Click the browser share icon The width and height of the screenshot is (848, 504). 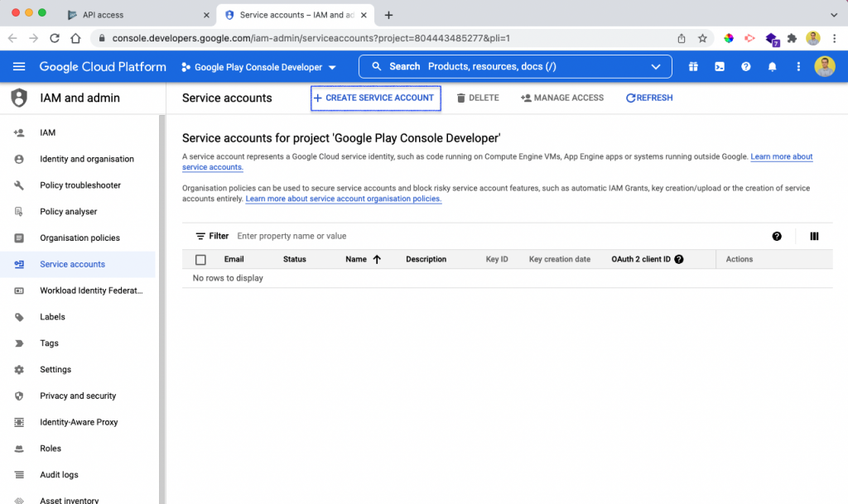[682, 38]
